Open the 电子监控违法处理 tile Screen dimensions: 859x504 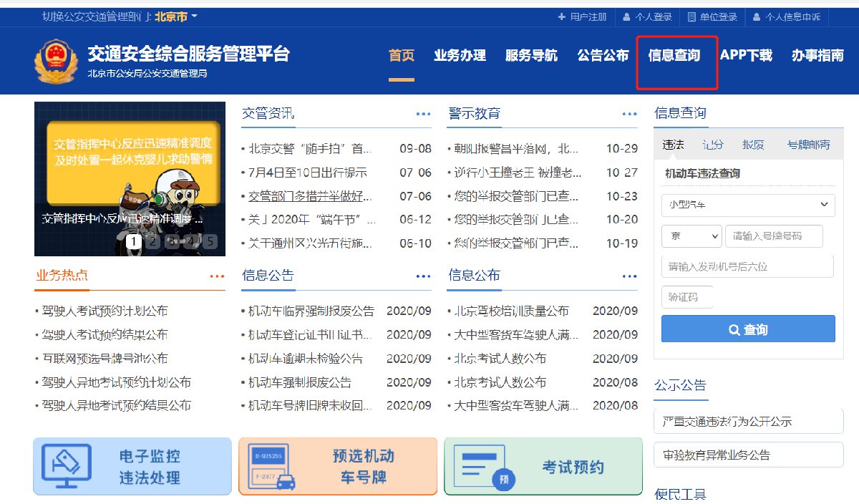pyautogui.click(x=132, y=466)
